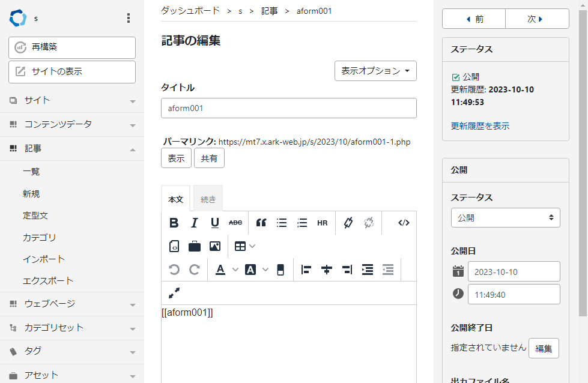Center-align the text
The height and width of the screenshot is (383, 588).
pos(327,270)
